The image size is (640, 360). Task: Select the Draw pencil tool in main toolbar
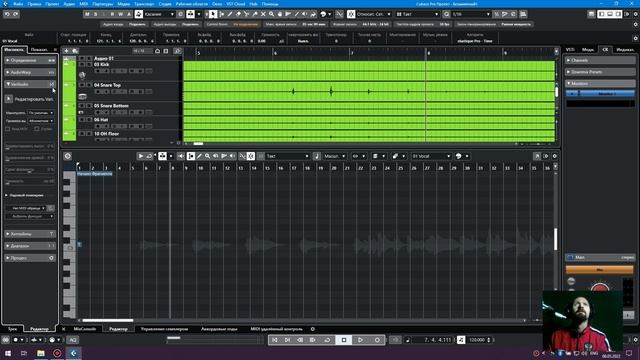coord(230,14)
